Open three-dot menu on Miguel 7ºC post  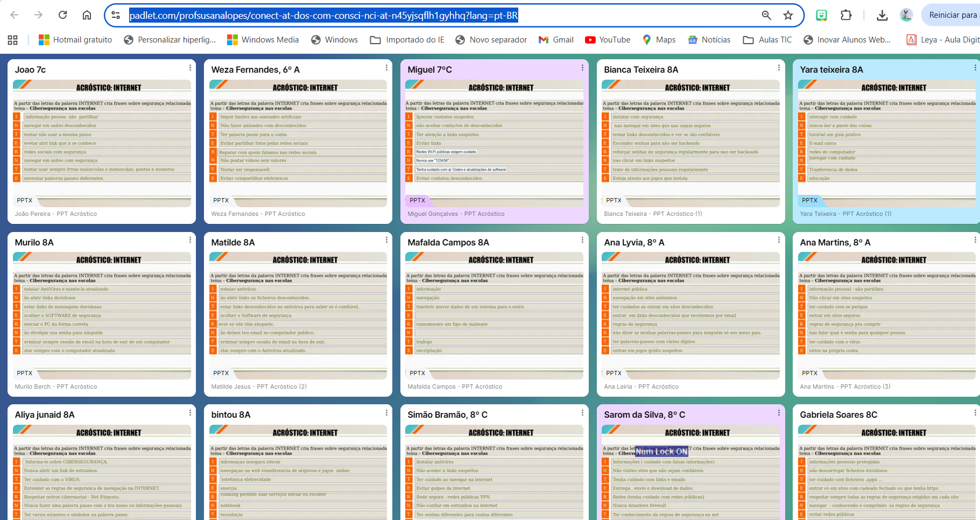(x=582, y=68)
